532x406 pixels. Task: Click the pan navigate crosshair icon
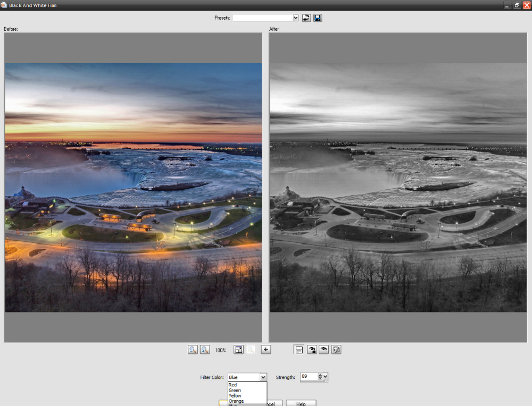click(265, 349)
